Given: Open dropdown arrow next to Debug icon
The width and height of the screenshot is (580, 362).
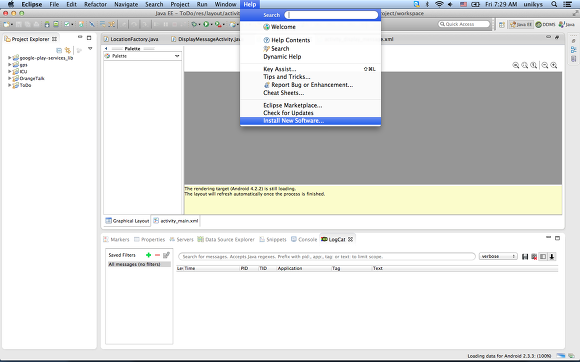Looking at the screenshot, I should coord(199,25).
